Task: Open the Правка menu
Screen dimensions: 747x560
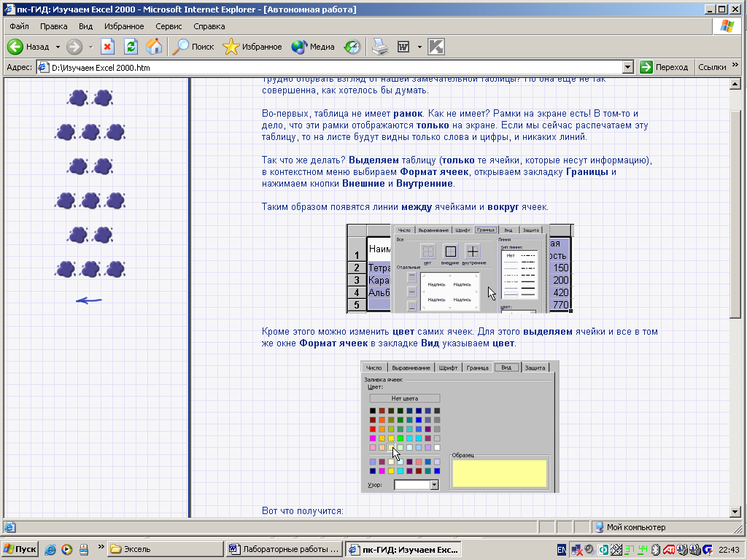Action: [x=53, y=26]
